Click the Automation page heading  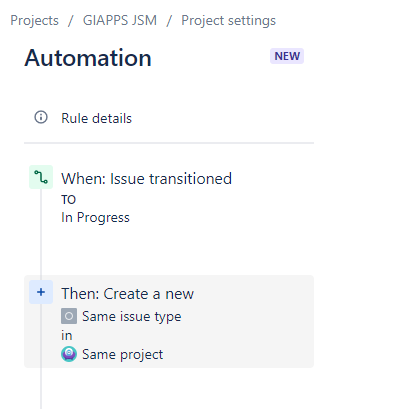88,58
